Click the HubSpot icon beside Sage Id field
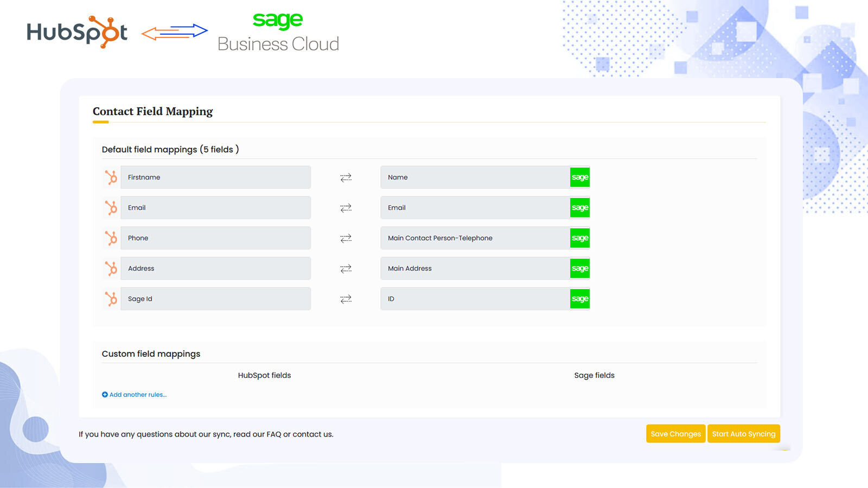Image resolution: width=868 pixels, height=488 pixels. (111, 299)
